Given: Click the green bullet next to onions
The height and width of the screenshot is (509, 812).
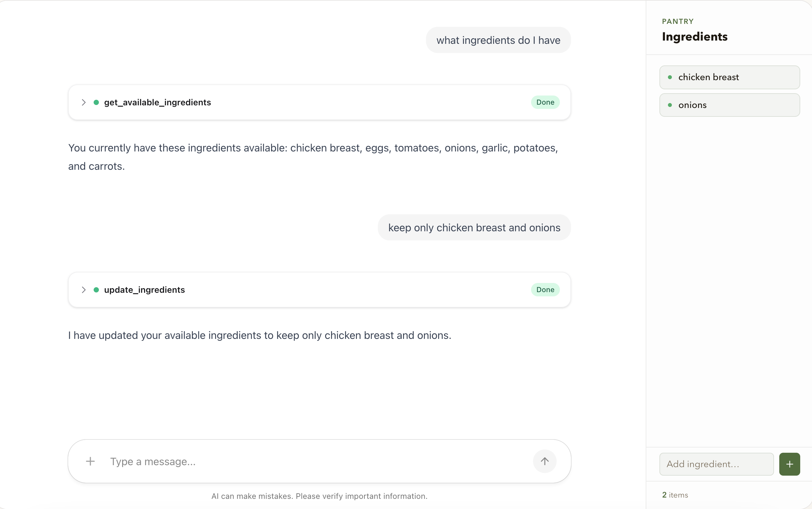Looking at the screenshot, I should [670, 105].
